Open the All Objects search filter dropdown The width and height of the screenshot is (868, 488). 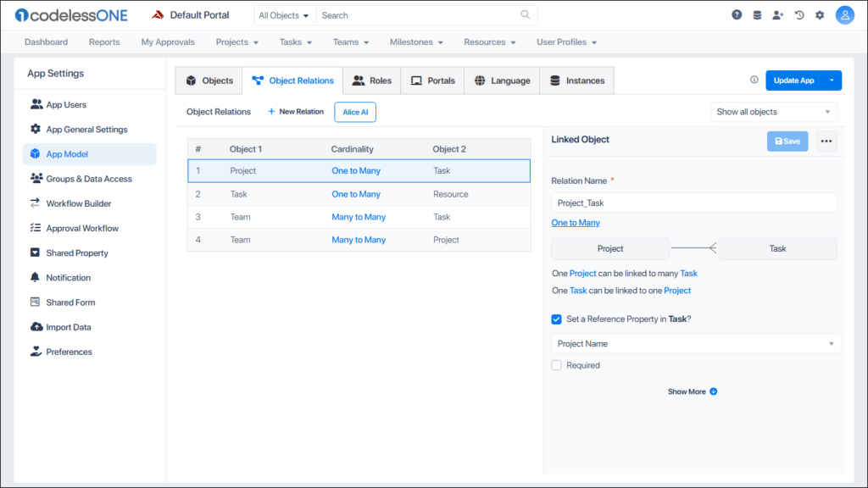click(x=284, y=15)
